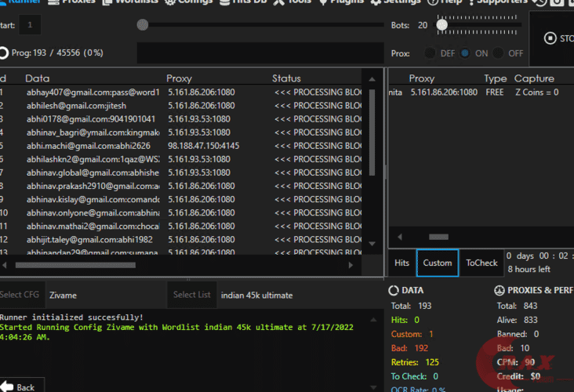This screenshot has width=574, height=392.
Task: Click the Plugins icon in top menu
Action: [x=323, y=2]
